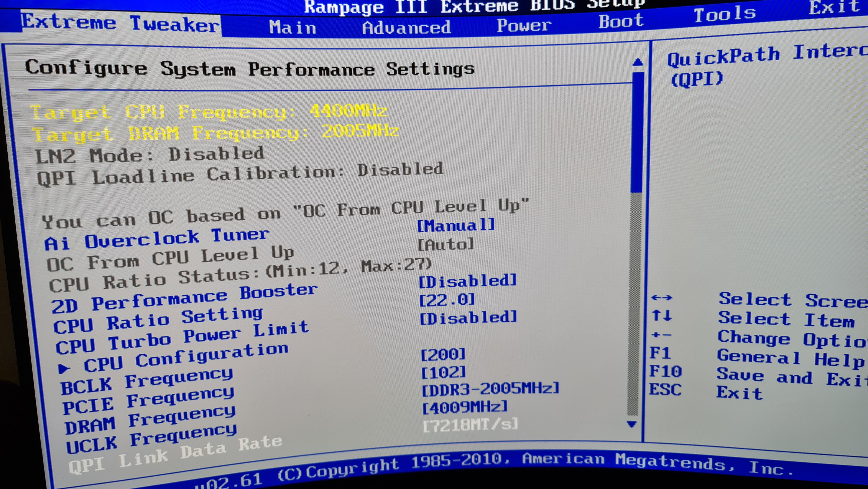Screen dimensions: 868x489
Task: Click the scroll up arrow icon
Action: [x=637, y=62]
